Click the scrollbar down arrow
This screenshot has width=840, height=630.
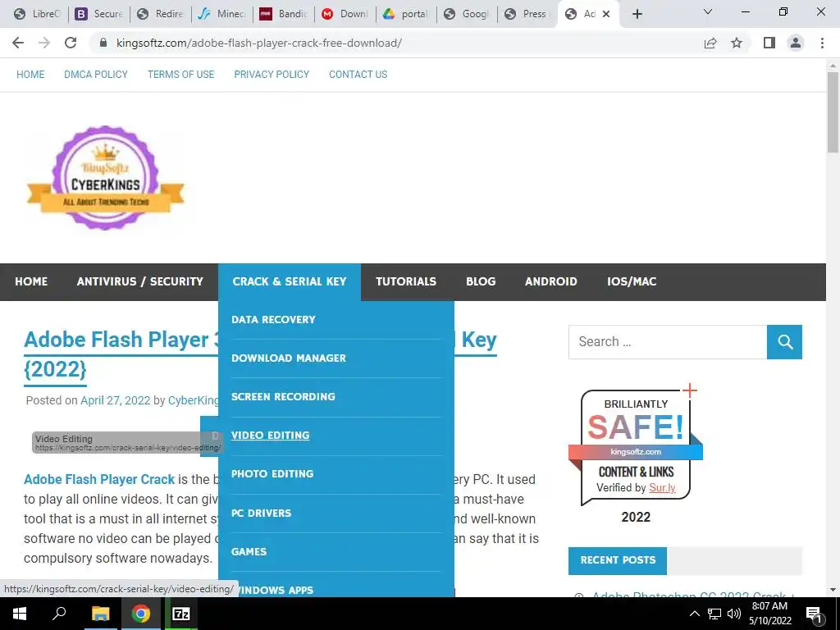coord(833,591)
